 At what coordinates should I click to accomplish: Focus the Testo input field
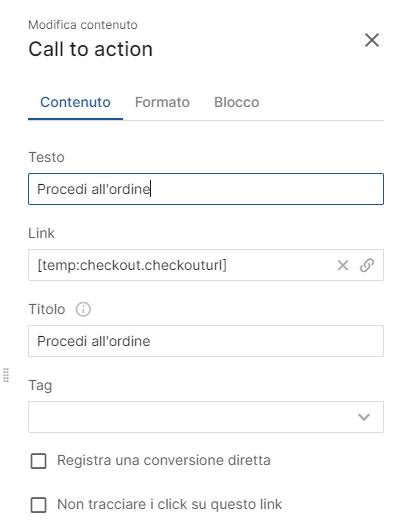(x=206, y=189)
